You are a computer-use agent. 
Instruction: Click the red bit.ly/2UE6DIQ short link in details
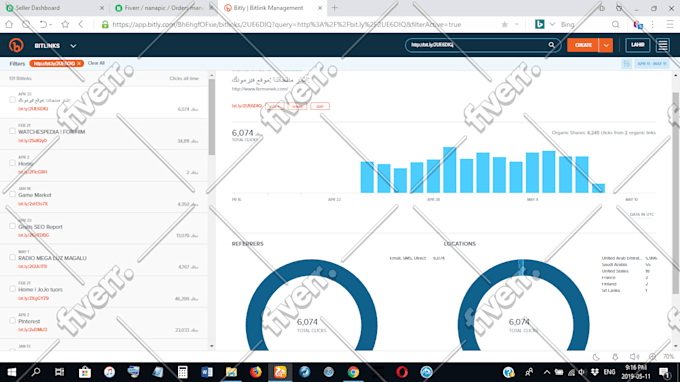click(x=247, y=106)
